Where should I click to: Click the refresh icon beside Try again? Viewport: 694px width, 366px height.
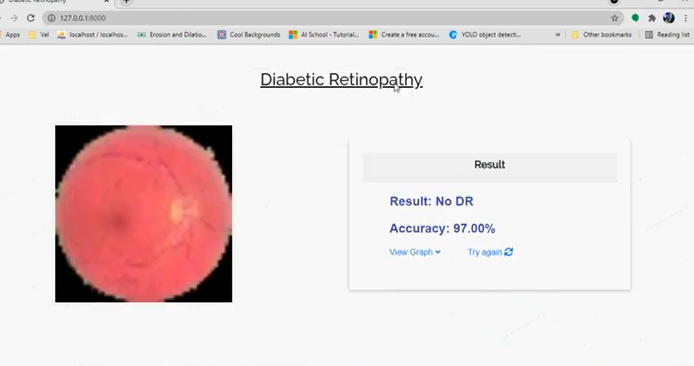point(509,252)
